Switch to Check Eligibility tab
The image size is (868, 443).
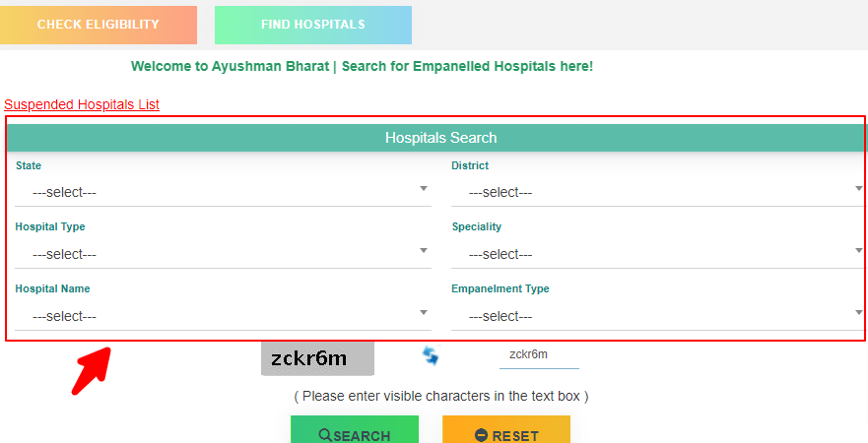99,25
